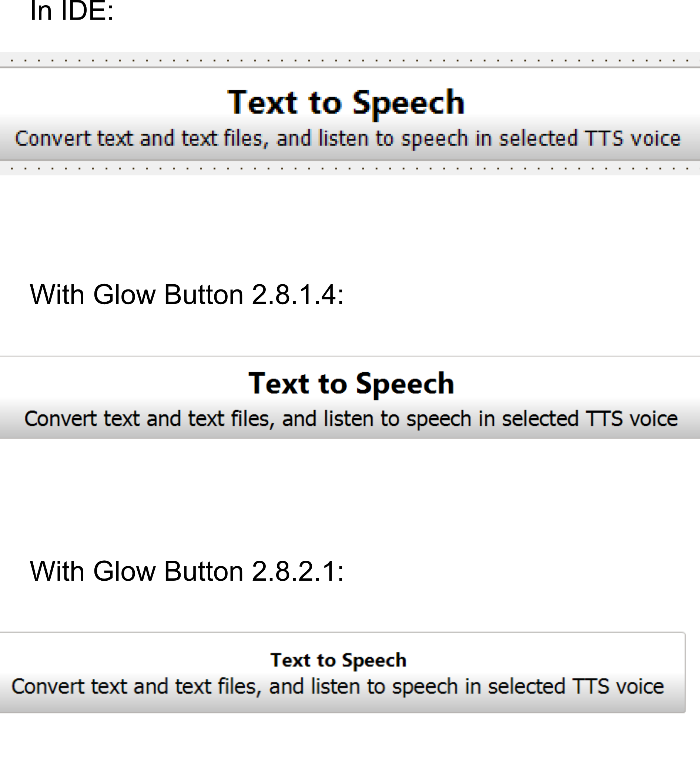Click the small bold title in the 2.8.2.1 button
700x758 pixels.
tap(338, 660)
